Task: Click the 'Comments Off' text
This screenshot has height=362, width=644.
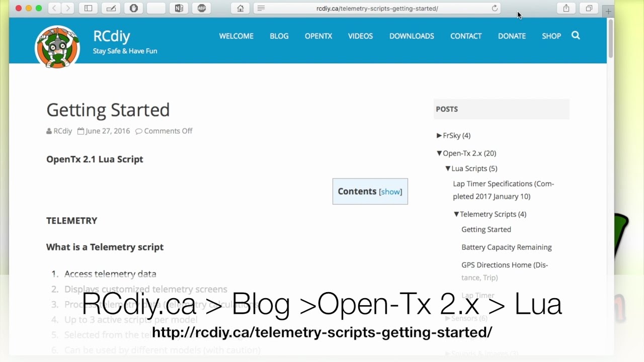Action: point(168,131)
